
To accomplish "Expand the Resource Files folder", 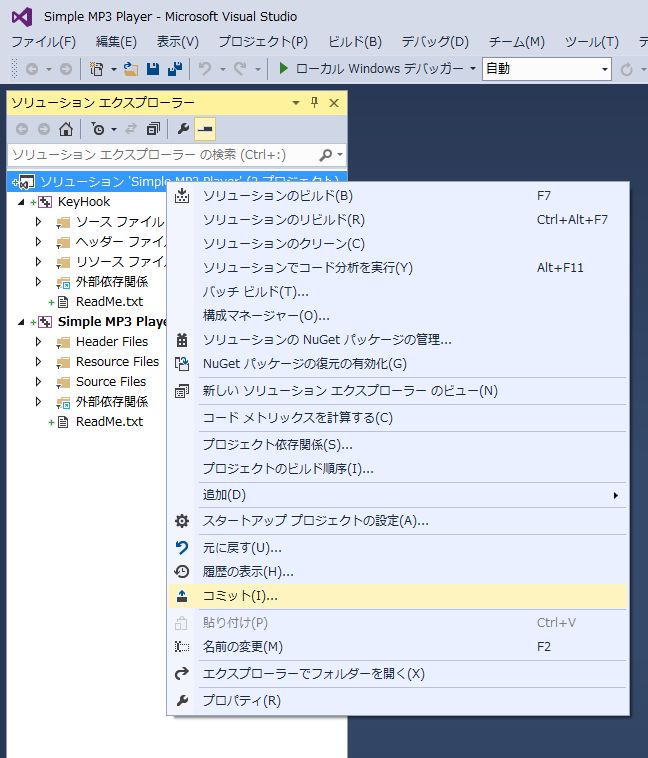I will [39, 362].
